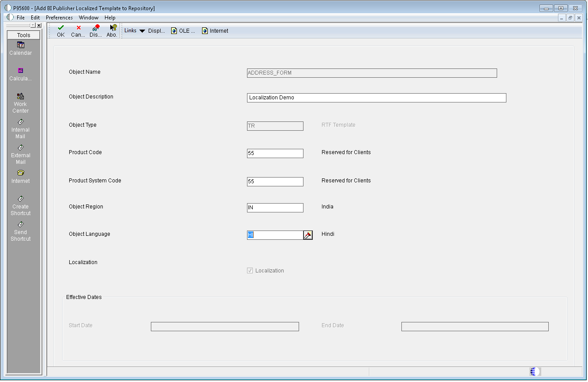Open External Mail in the Tools panel

(x=21, y=154)
